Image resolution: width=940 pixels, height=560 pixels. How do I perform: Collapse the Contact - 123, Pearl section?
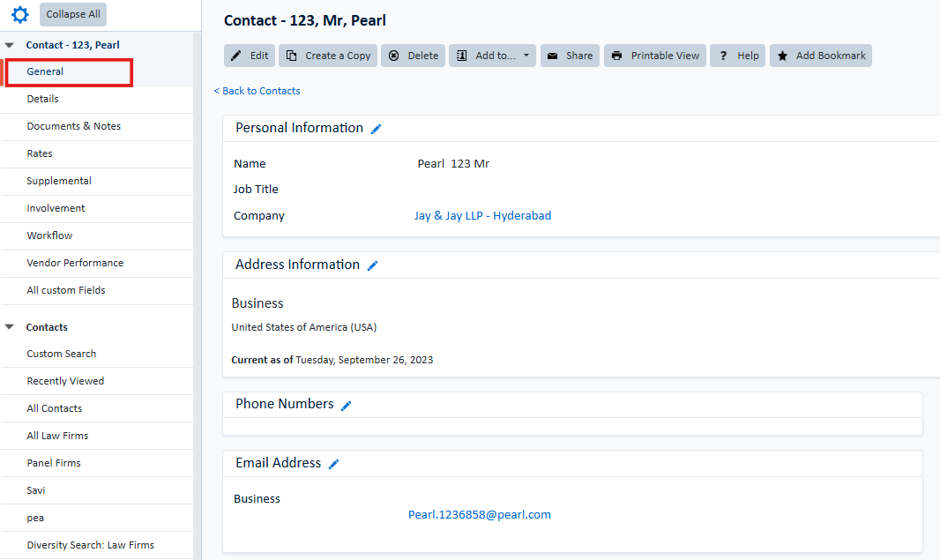pos(10,45)
